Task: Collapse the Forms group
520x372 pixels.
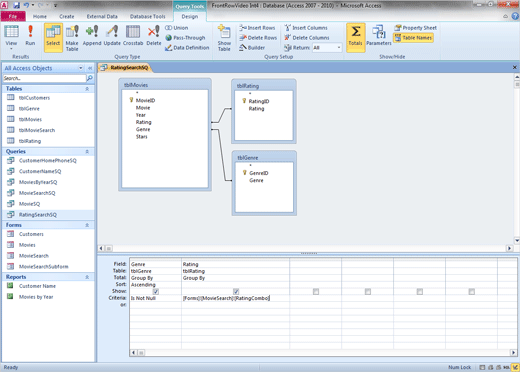Action: tap(87, 225)
